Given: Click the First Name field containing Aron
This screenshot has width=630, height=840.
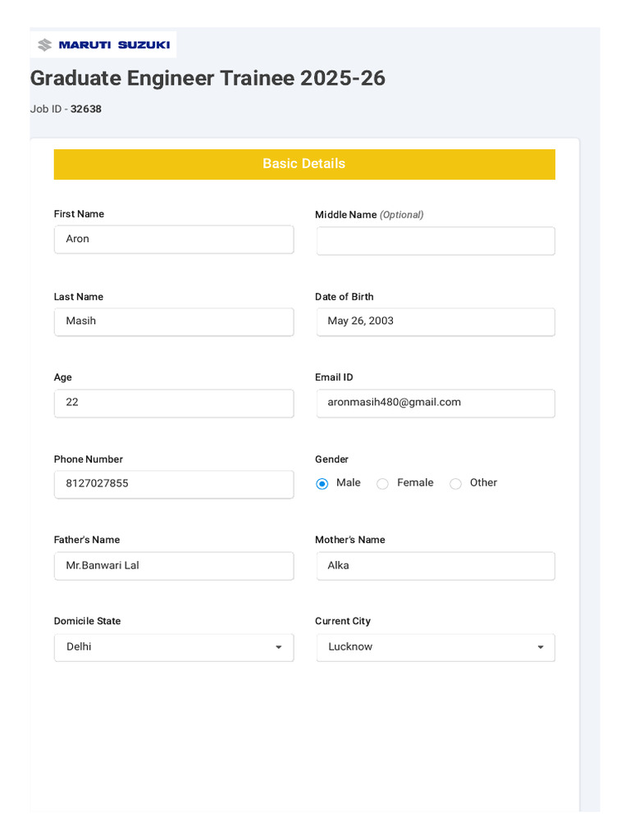Looking at the screenshot, I should 174,240.
